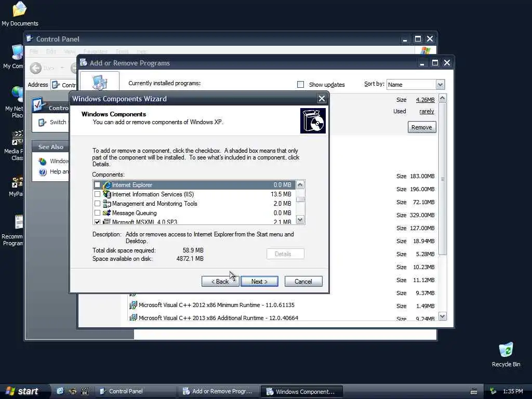Image resolution: width=532 pixels, height=399 pixels.
Task: Open the Sort by Name dropdown
Action: point(440,85)
